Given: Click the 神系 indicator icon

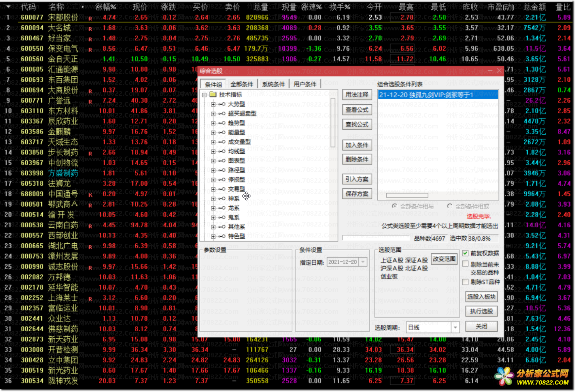Looking at the screenshot, I should (222, 199).
